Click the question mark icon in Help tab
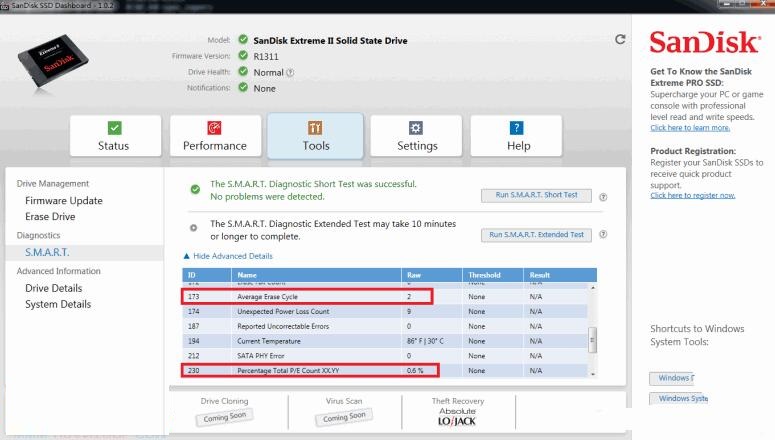Image resolution: width=775 pixels, height=440 pixels. (517, 128)
